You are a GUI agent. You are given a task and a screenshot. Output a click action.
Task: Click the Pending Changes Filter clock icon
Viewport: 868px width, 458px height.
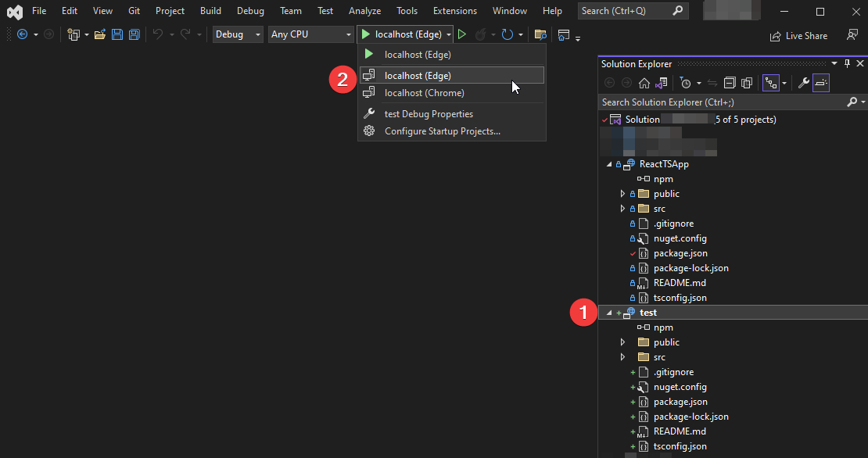(x=686, y=83)
